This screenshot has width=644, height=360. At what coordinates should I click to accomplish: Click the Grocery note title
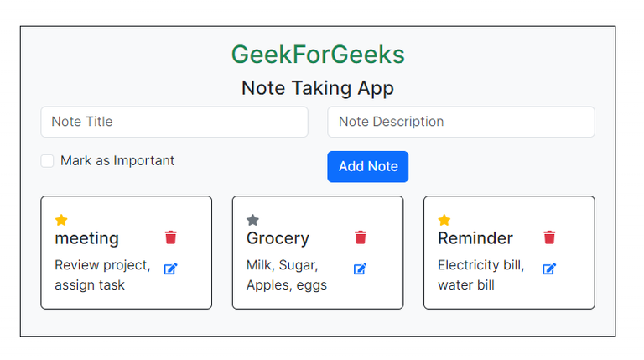[278, 238]
